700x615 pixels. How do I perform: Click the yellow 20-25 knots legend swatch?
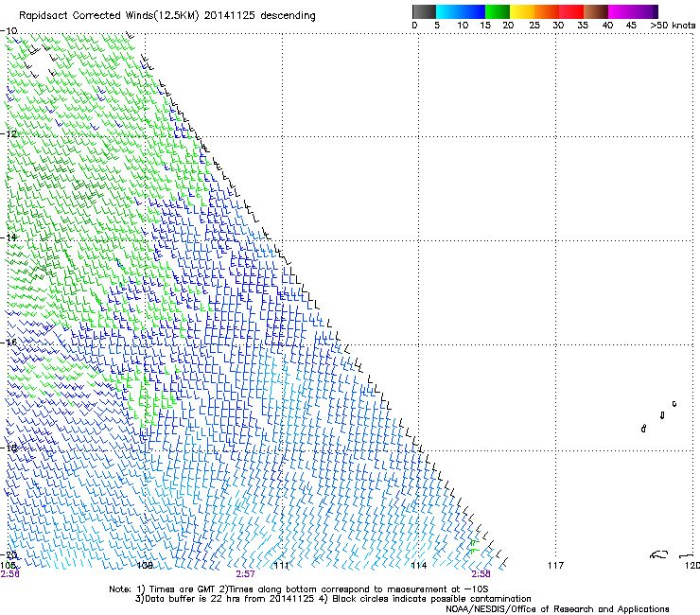[522, 11]
